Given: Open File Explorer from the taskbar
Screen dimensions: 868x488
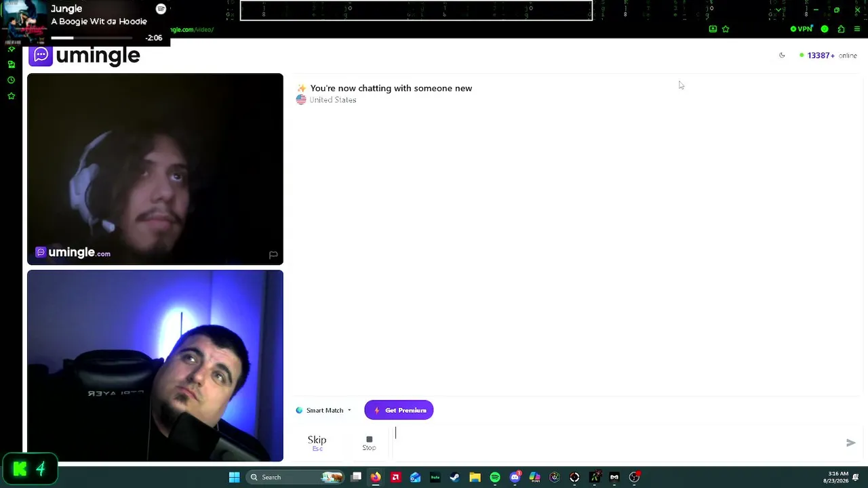Looking at the screenshot, I should point(475,477).
